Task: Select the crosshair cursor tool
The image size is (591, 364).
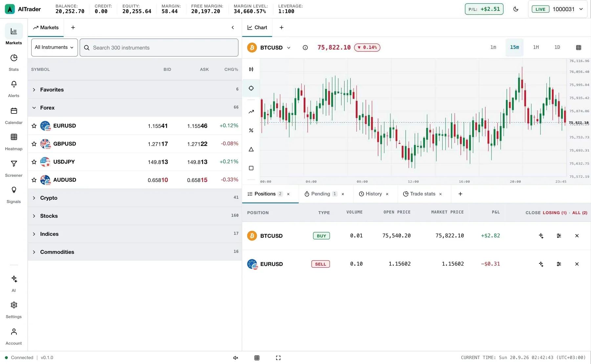Action: click(x=251, y=88)
